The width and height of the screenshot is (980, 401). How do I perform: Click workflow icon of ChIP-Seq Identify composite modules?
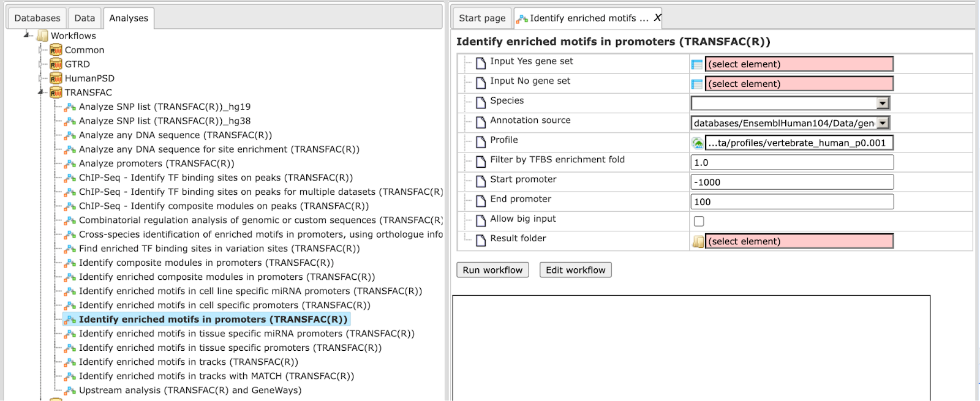click(70, 206)
